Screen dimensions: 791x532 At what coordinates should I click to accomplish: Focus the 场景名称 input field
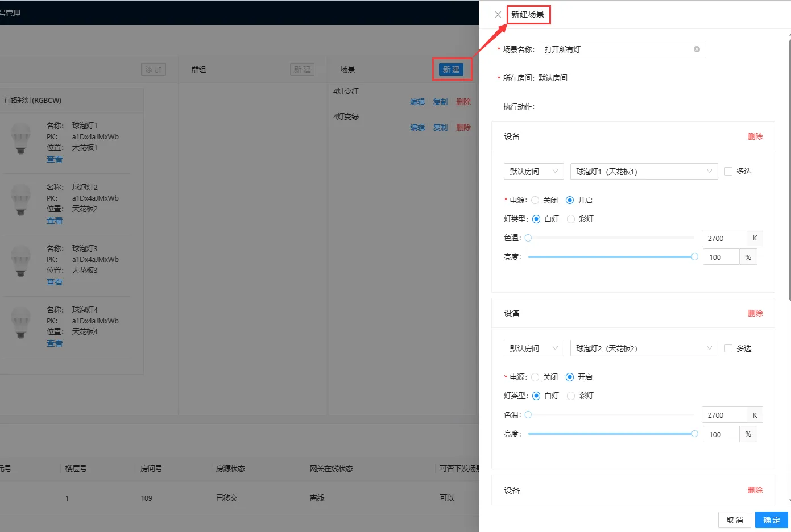point(622,49)
